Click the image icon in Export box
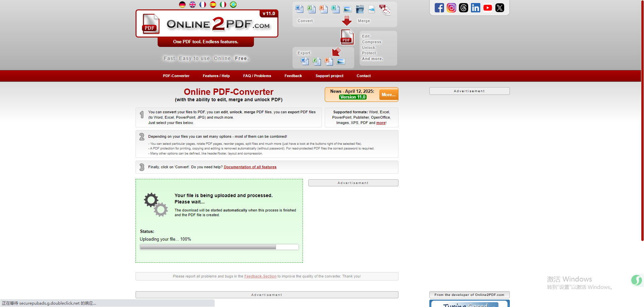The image size is (644, 307). (x=341, y=61)
